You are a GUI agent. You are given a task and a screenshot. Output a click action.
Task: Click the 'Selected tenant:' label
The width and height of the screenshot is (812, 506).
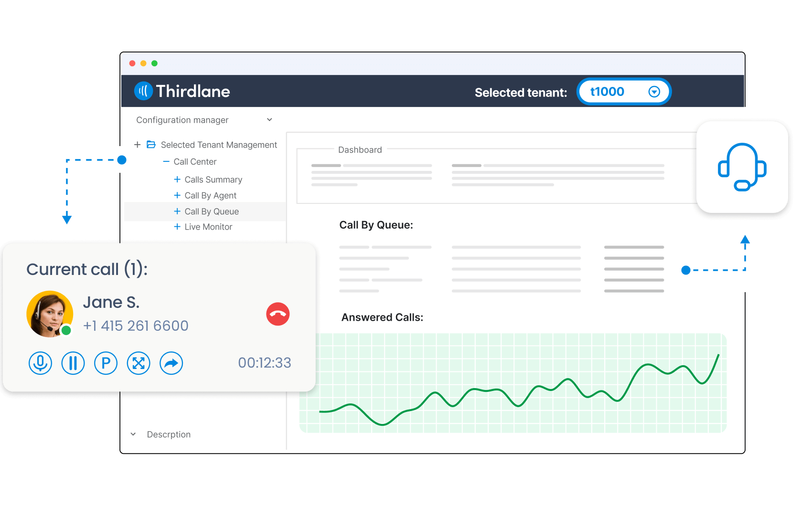point(521,93)
